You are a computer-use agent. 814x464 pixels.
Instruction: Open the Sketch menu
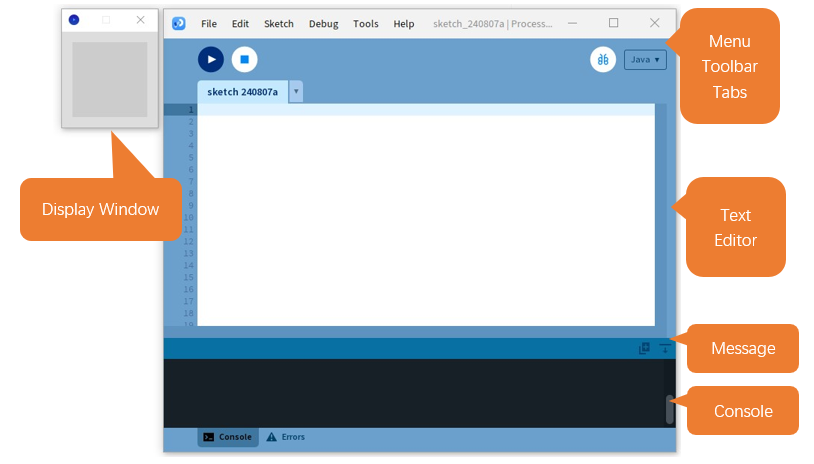279,24
